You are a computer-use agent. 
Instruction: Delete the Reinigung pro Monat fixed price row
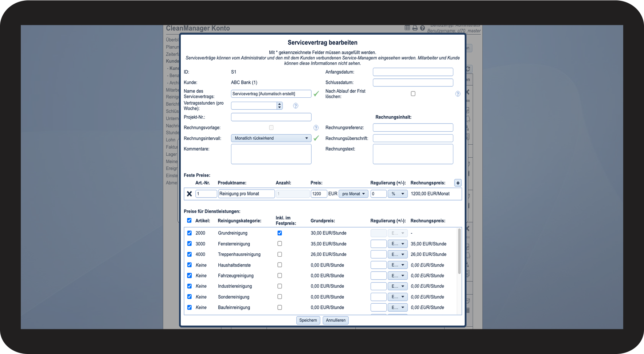[189, 194]
